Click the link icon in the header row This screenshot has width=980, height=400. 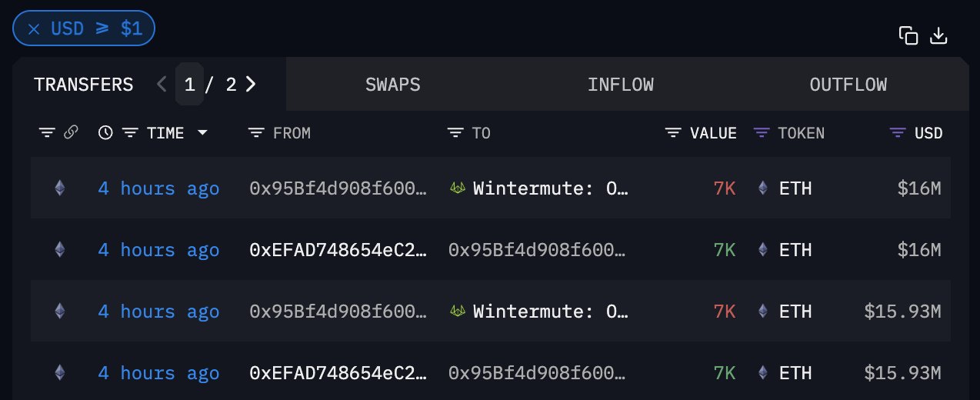71,133
